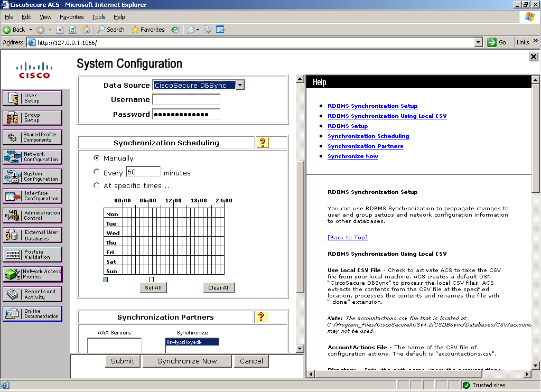541x392 pixels.
Task: Open the Back button history dropdown
Action: pyautogui.click(x=31, y=30)
